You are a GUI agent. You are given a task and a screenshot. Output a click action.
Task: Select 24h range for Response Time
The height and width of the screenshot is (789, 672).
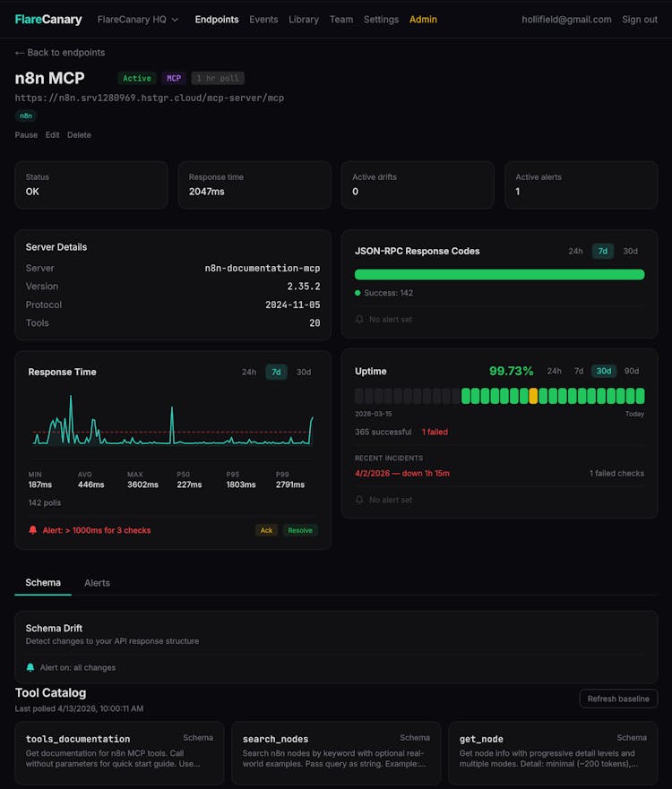tap(249, 372)
